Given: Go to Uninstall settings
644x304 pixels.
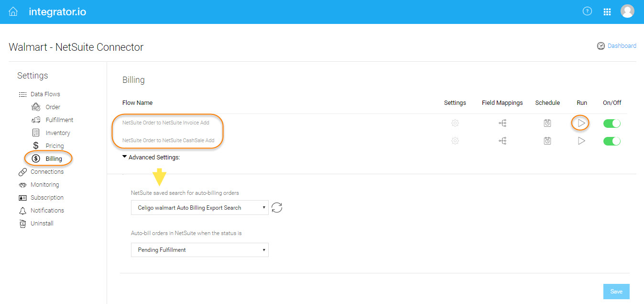Looking at the screenshot, I should [42, 224].
